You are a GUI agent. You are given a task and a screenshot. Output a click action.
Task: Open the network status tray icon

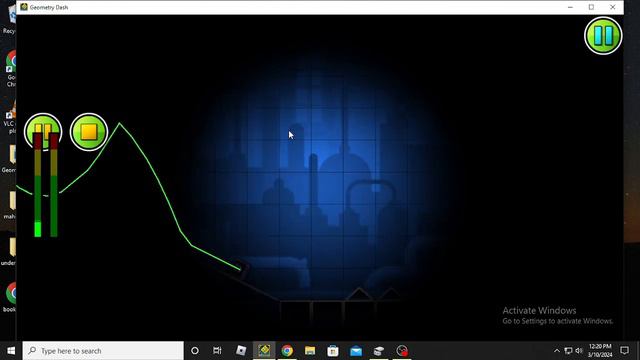[568, 351]
